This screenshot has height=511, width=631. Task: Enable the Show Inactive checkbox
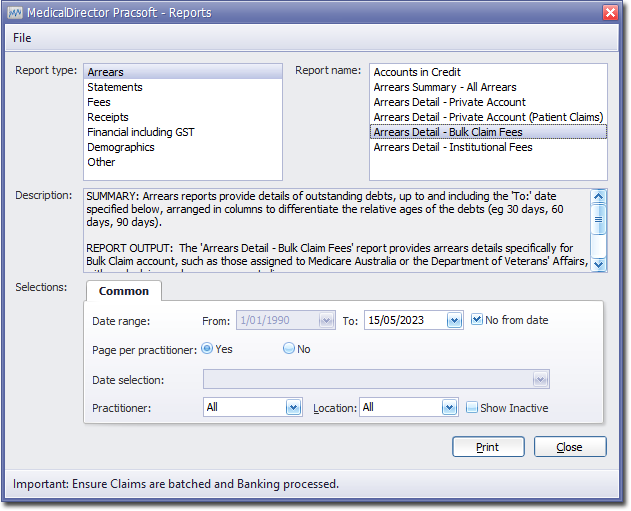pos(472,407)
